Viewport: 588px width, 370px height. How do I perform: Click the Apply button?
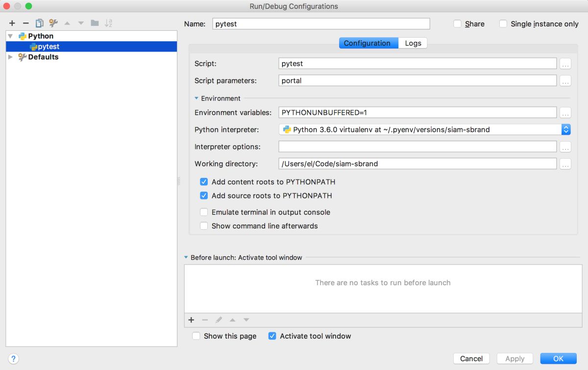click(x=515, y=359)
